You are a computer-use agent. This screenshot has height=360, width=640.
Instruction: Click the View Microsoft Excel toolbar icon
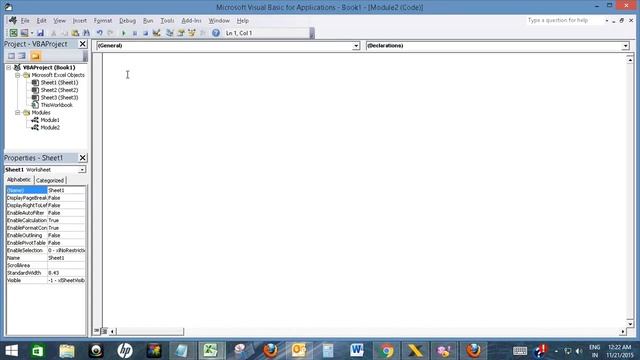(x=13, y=33)
